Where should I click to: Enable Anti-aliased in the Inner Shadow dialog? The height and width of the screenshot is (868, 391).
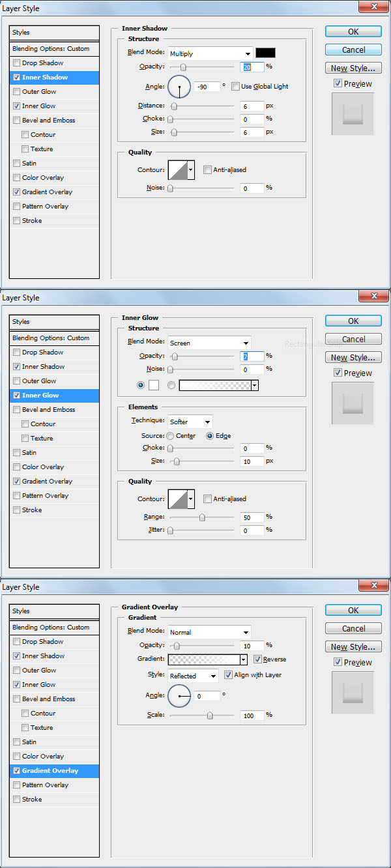pyautogui.click(x=207, y=170)
